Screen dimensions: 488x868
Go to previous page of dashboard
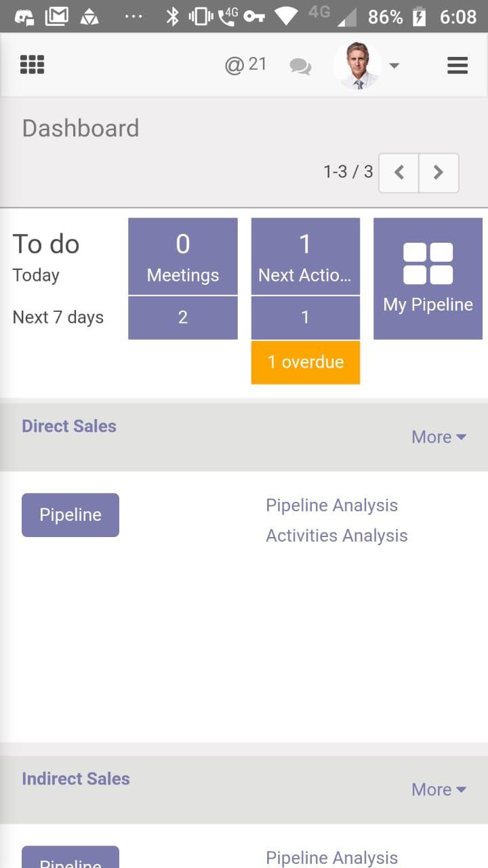[x=399, y=172]
